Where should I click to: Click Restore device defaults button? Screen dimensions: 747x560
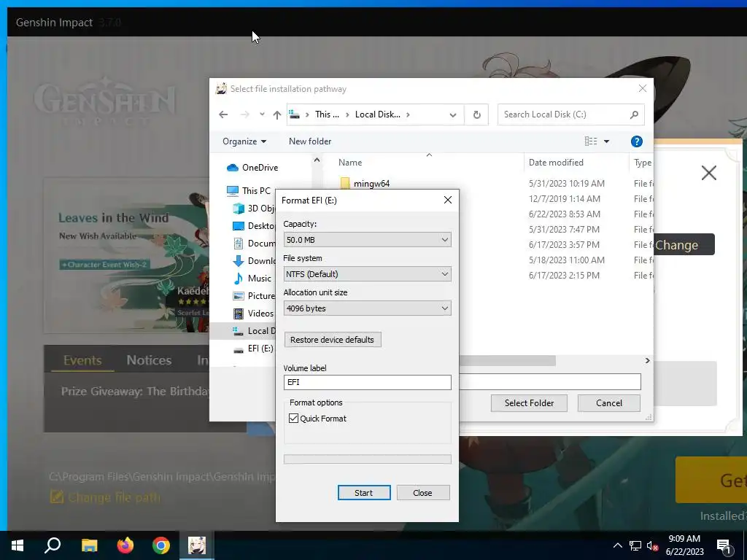pyautogui.click(x=332, y=340)
